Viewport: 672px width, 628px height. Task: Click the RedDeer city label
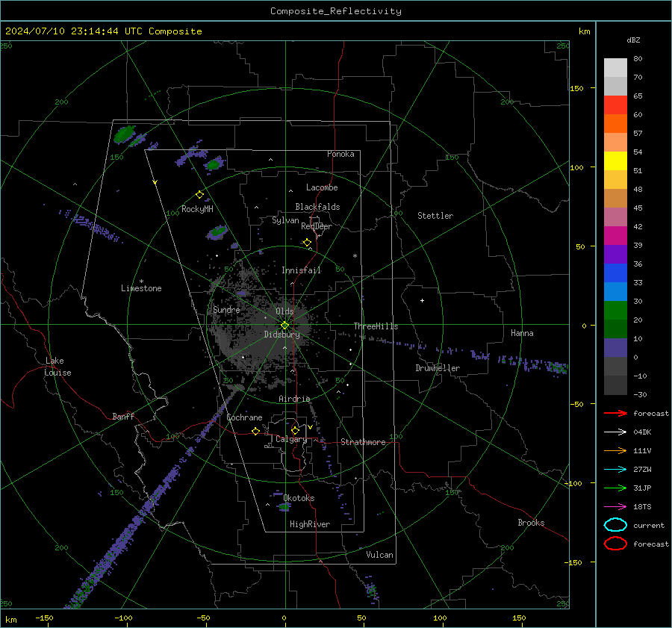click(317, 226)
